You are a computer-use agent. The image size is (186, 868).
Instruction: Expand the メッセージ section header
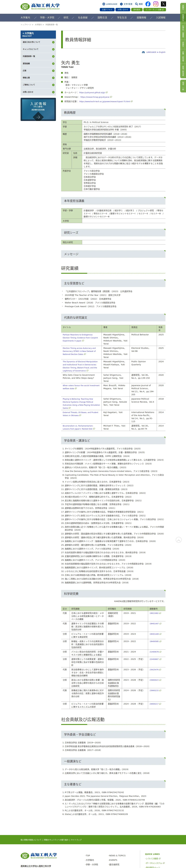(x=113, y=254)
